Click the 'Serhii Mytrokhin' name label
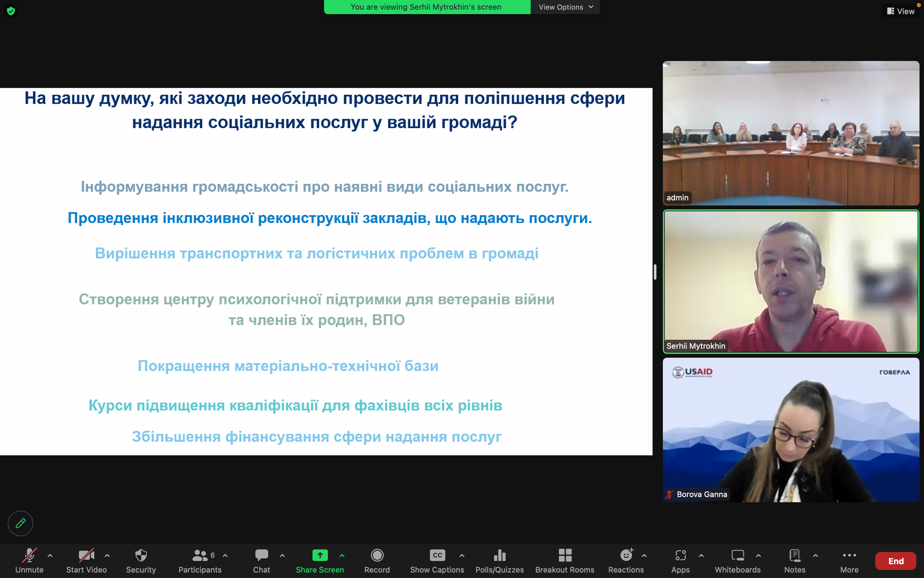 click(696, 346)
